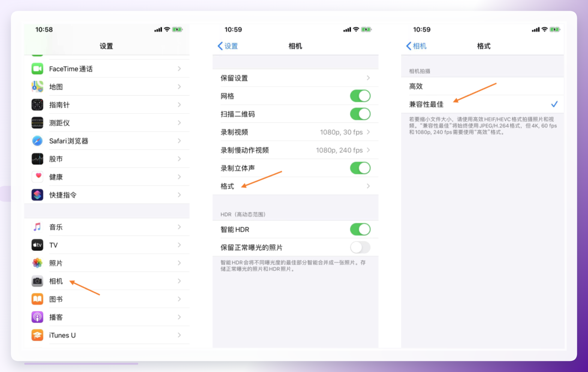Open 录制视频 1080p, 30 fps chevron

tap(368, 132)
